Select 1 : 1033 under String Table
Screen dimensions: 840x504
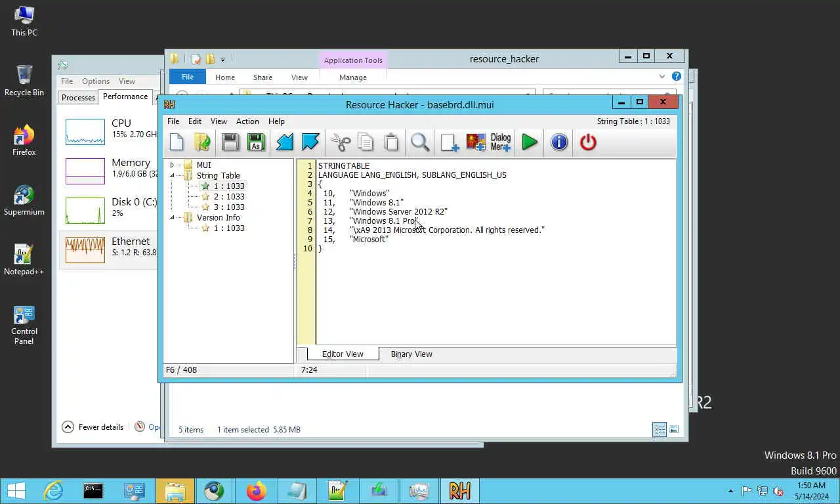pyautogui.click(x=228, y=186)
